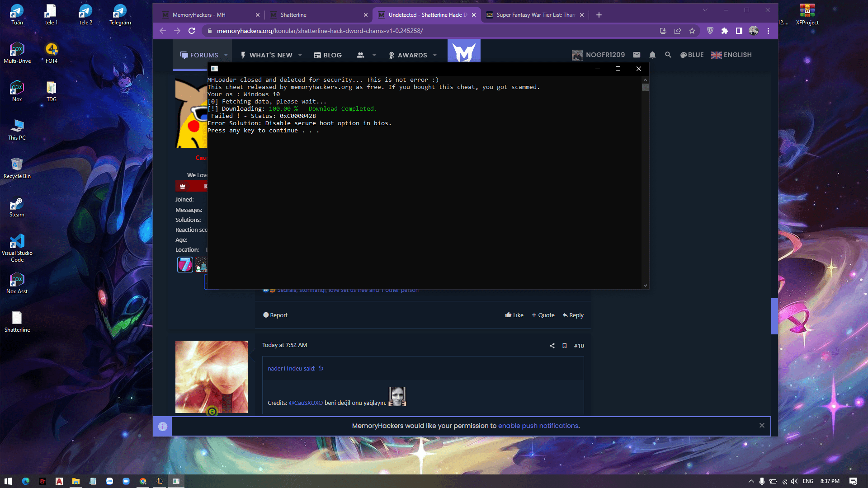Click the MemoryHackers logo
Image resolution: width=868 pixels, height=488 pixels.
coord(464,51)
